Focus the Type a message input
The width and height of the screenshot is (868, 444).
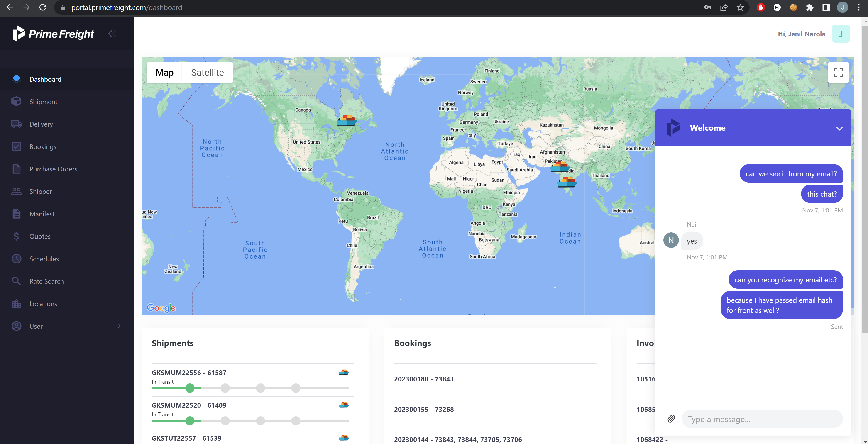tap(762, 419)
